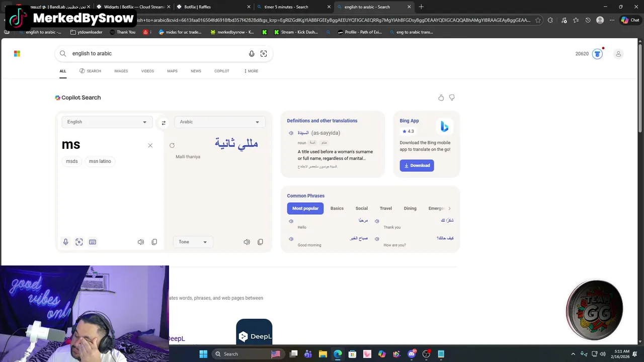Image resolution: width=644 pixels, height=362 pixels.
Task: Choose the 'msds' suggestion chip
Action: [x=72, y=161]
